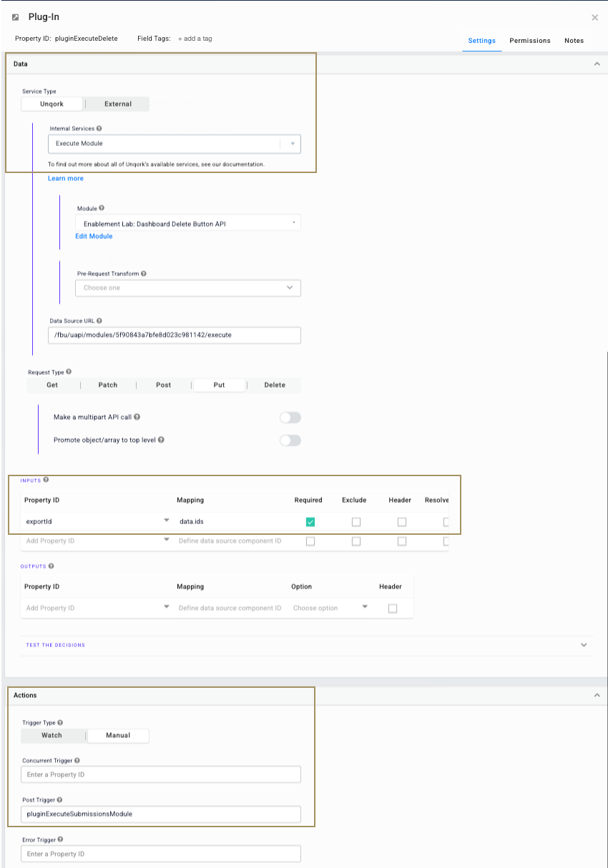Click inside the Error Trigger input field
The height and width of the screenshot is (868, 608).
(x=161, y=853)
